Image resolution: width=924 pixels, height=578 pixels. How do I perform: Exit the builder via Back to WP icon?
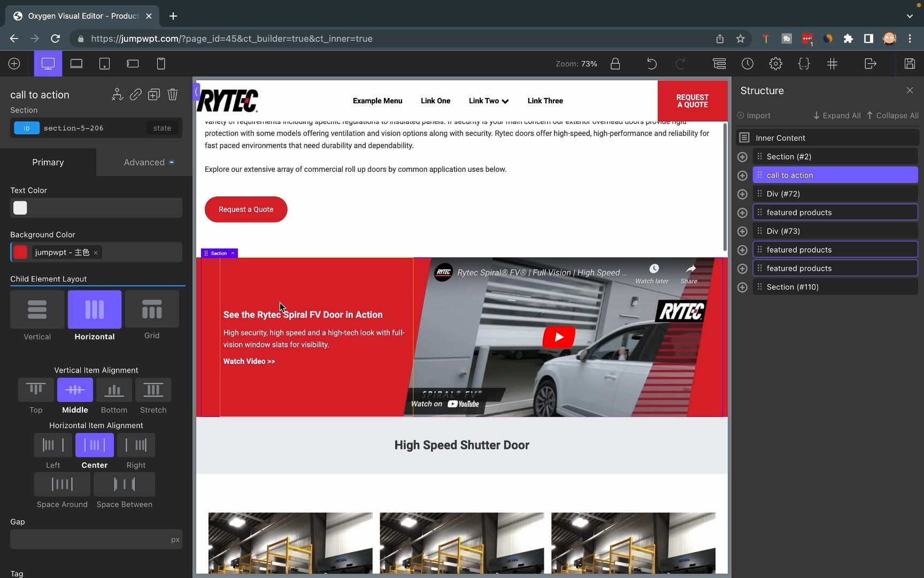tap(871, 64)
